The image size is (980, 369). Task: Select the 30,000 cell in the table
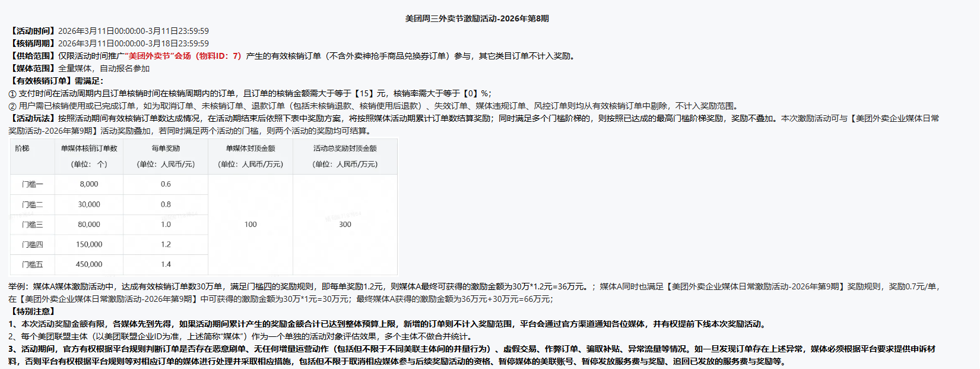[x=89, y=204]
